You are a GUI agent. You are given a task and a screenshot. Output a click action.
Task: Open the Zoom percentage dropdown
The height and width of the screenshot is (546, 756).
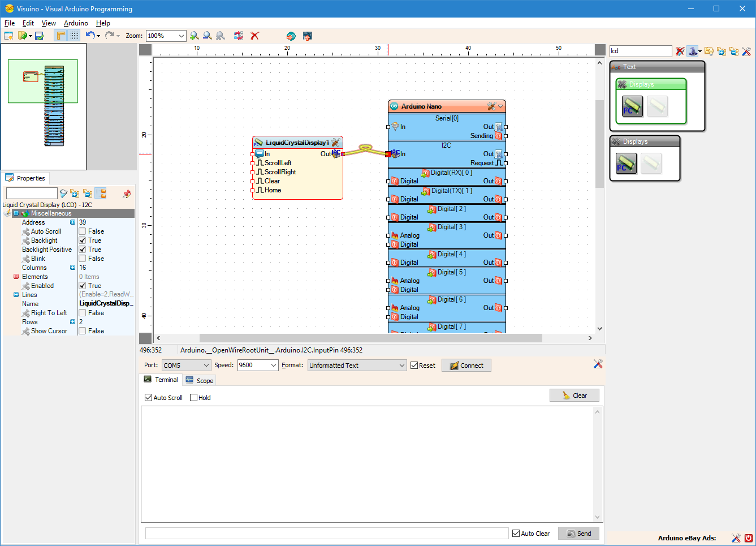[182, 36]
